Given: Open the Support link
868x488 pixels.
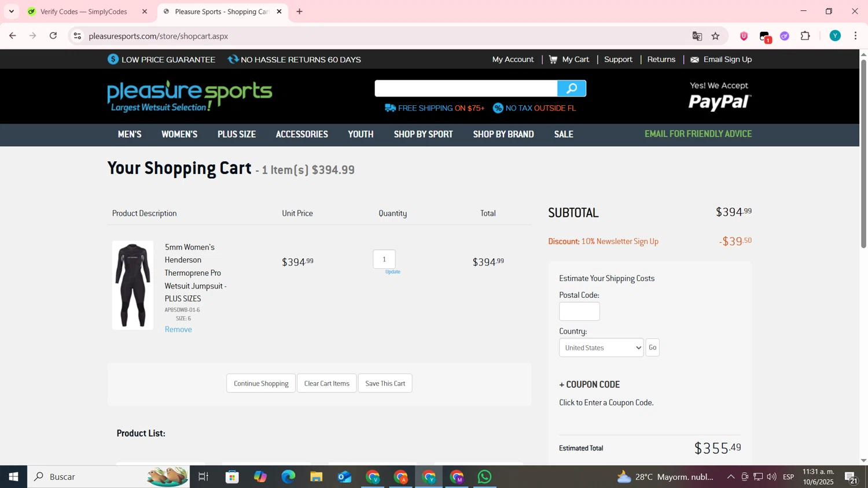Looking at the screenshot, I should point(618,60).
